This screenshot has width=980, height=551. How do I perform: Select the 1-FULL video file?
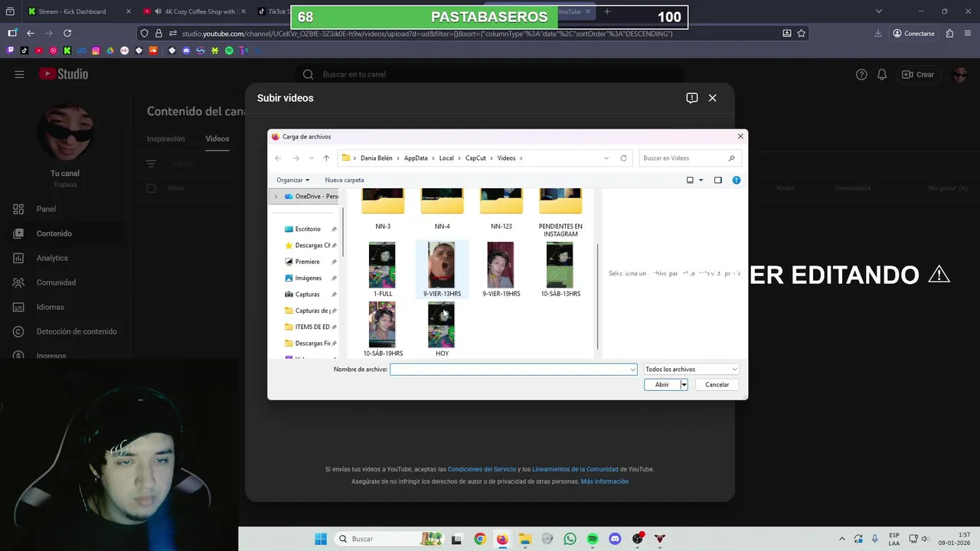point(383,270)
